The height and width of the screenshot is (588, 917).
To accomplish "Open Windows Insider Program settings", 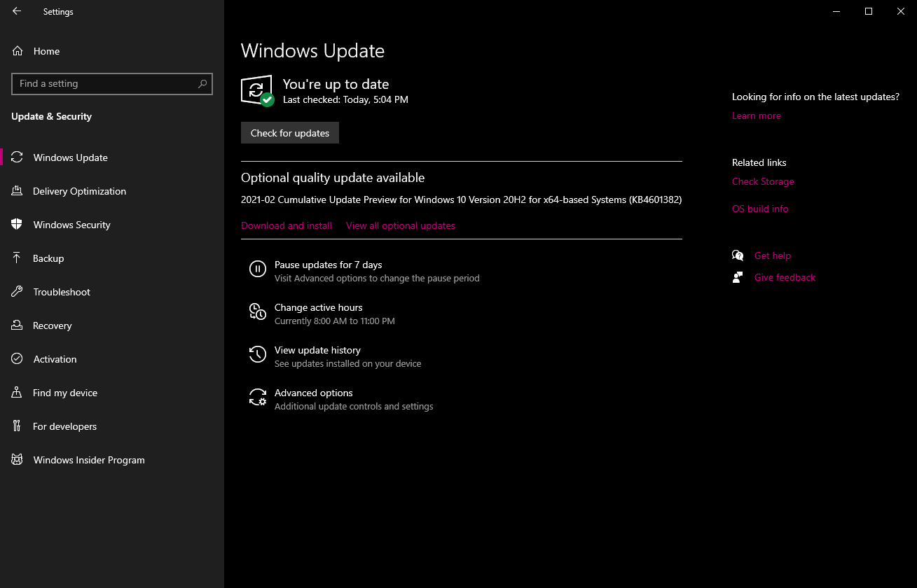I will tap(89, 460).
